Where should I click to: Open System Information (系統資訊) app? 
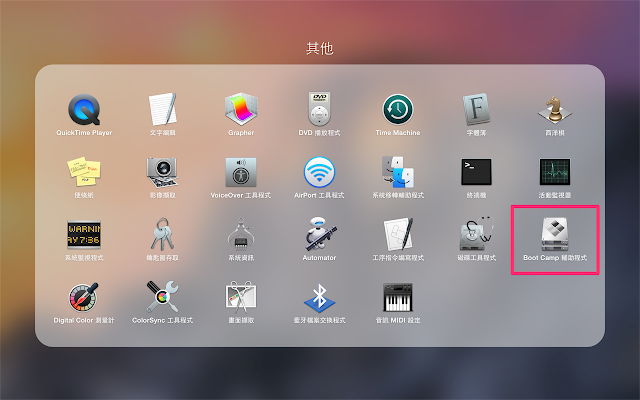[241, 234]
